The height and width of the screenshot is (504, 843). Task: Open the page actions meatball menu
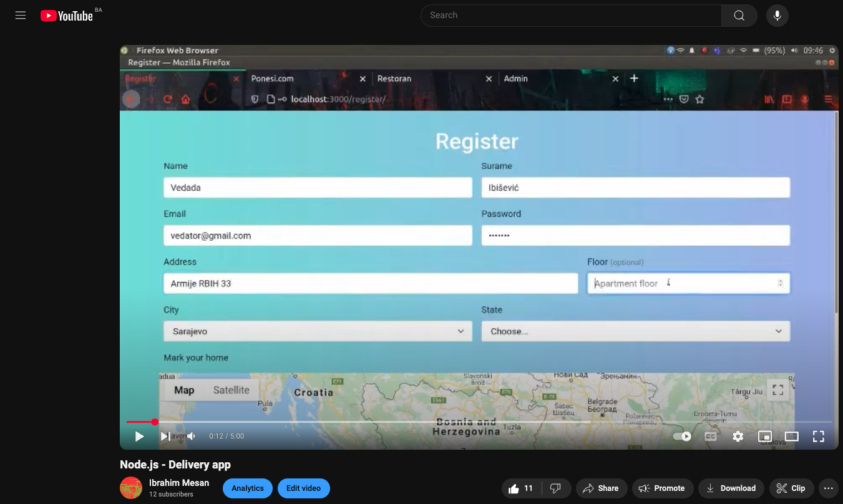(x=668, y=99)
